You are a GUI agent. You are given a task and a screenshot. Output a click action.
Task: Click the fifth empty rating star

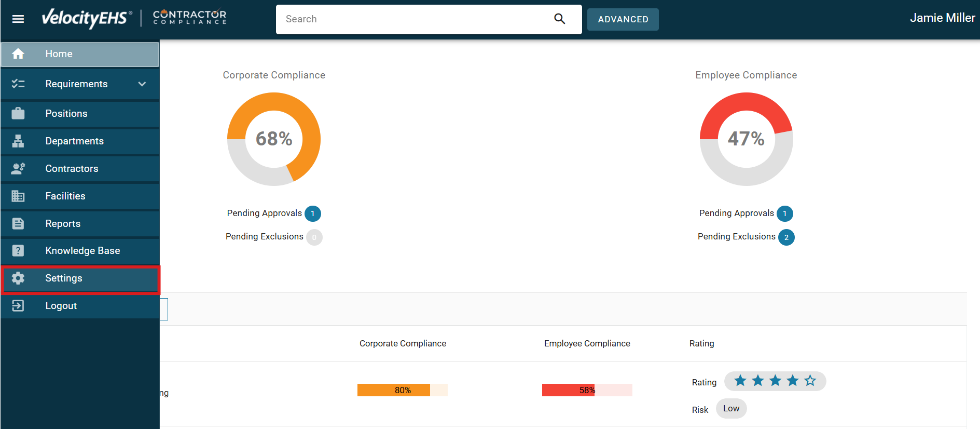(810, 381)
